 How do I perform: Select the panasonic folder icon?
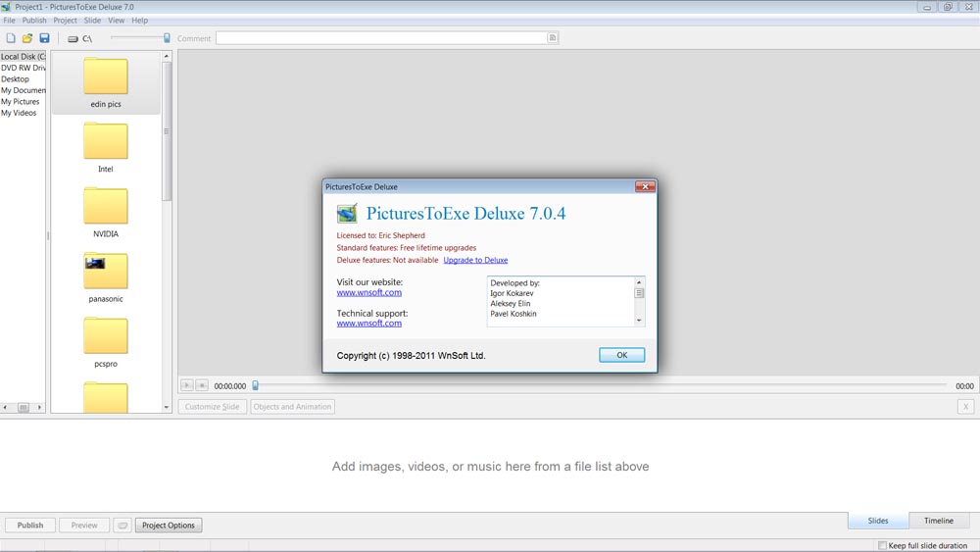pyautogui.click(x=106, y=271)
